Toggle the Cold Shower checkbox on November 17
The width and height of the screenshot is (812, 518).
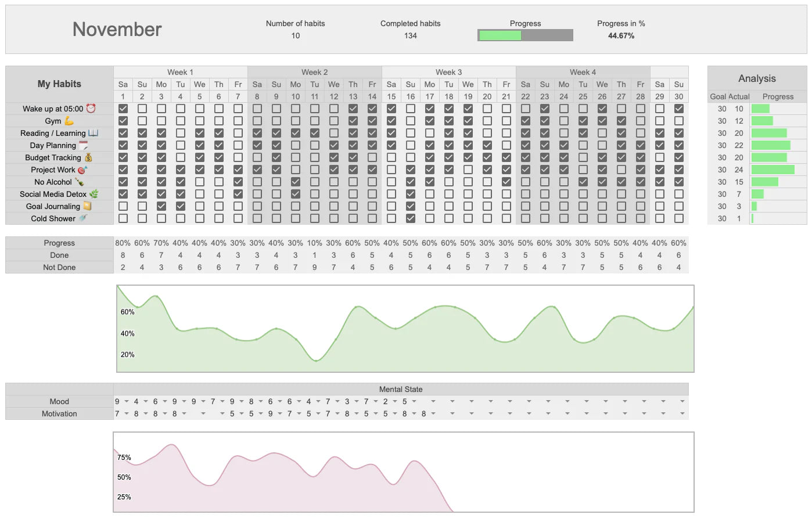pos(429,218)
